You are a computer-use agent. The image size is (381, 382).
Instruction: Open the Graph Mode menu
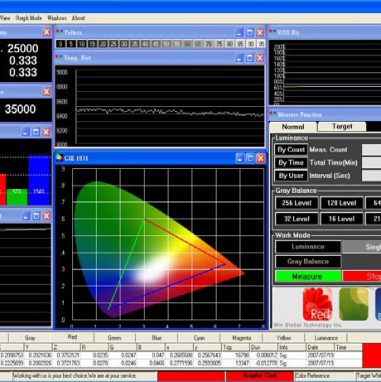point(29,18)
